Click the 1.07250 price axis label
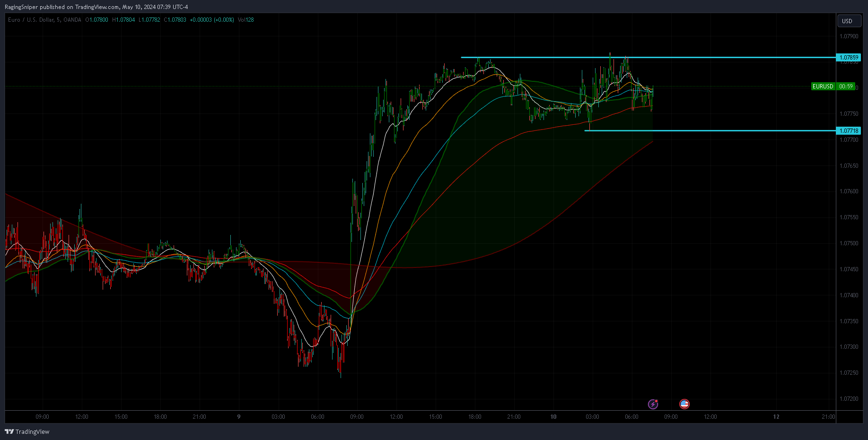The height and width of the screenshot is (440, 868). (849, 373)
